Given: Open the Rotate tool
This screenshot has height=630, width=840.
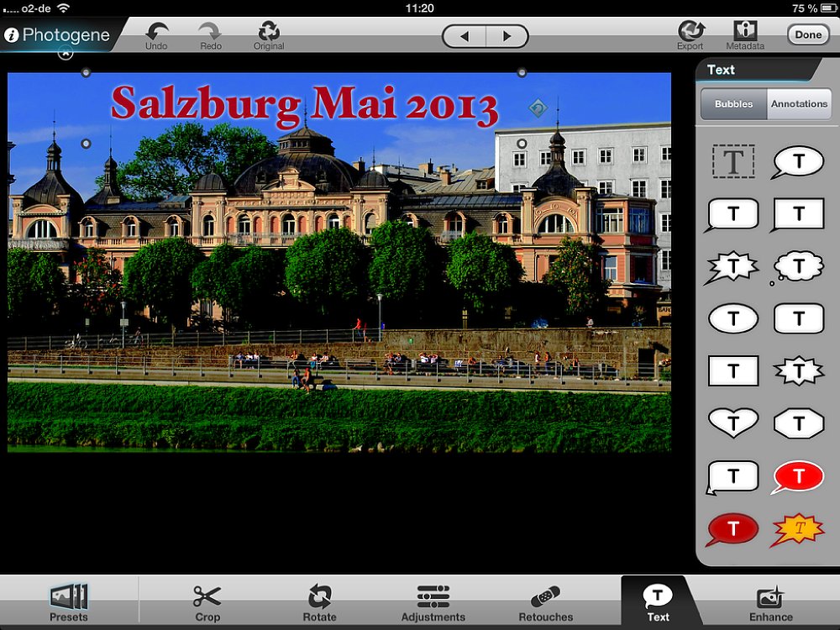Looking at the screenshot, I should 319,597.
